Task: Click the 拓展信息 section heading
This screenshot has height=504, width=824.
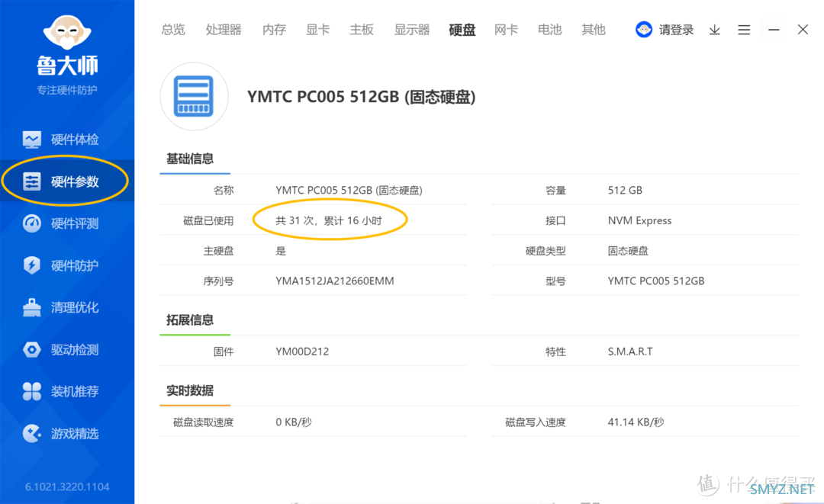Action: (190, 319)
